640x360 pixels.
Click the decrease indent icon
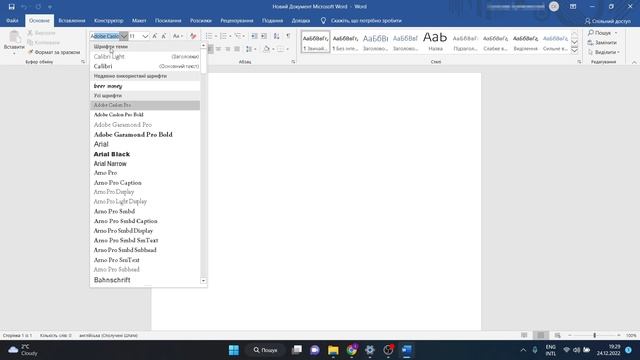tap(254, 36)
